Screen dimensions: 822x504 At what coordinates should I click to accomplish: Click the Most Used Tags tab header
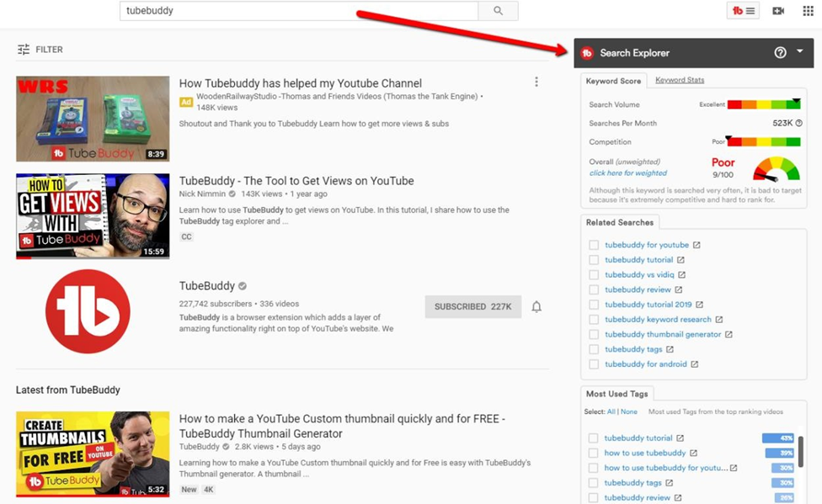[x=617, y=394]
